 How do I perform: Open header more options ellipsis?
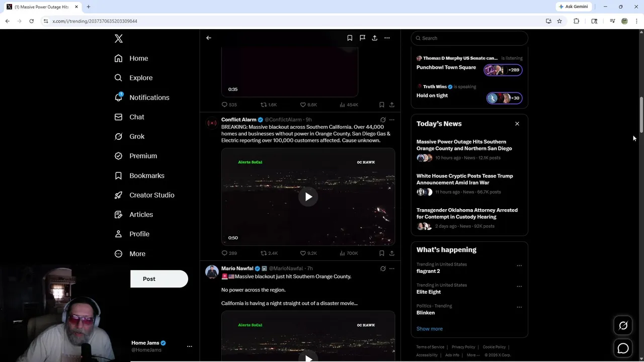pyautogui.click(x=387, y=38)
